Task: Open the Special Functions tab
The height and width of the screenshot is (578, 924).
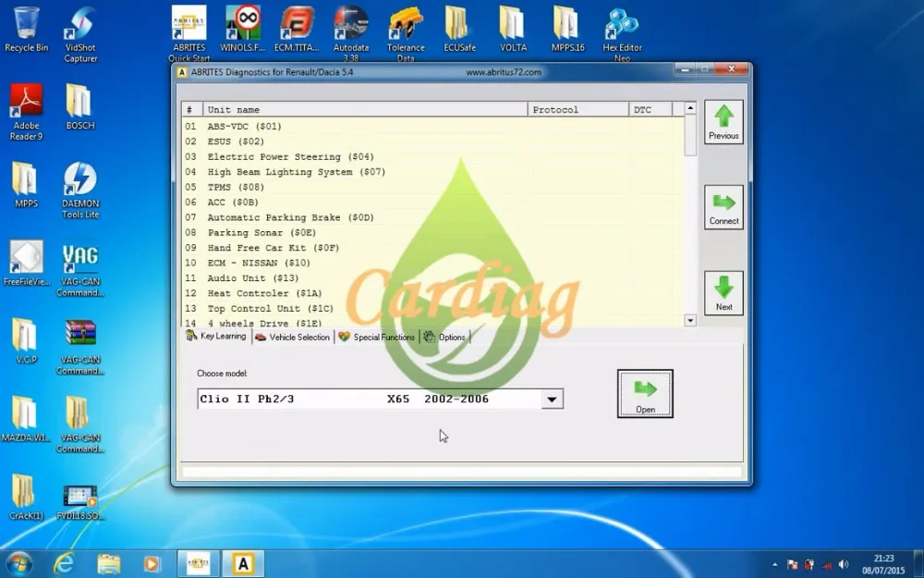Action: coord(377,337)
